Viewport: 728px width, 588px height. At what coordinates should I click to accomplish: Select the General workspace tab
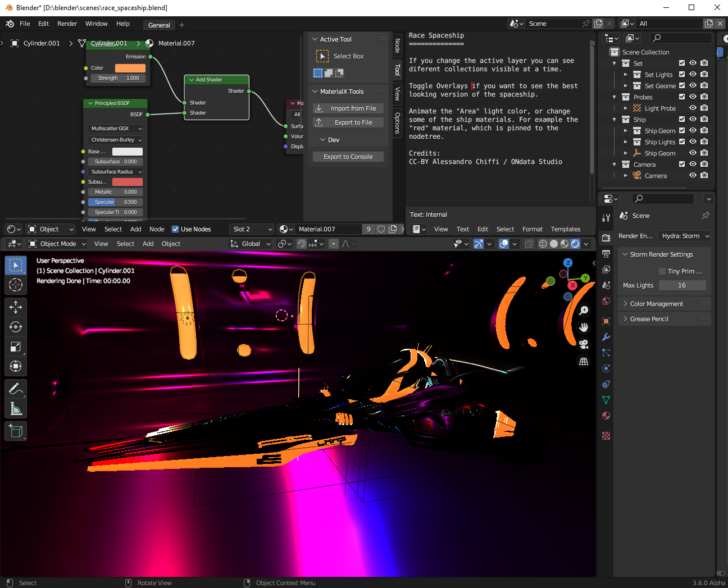pyautogui.click(x=159, y=25)
